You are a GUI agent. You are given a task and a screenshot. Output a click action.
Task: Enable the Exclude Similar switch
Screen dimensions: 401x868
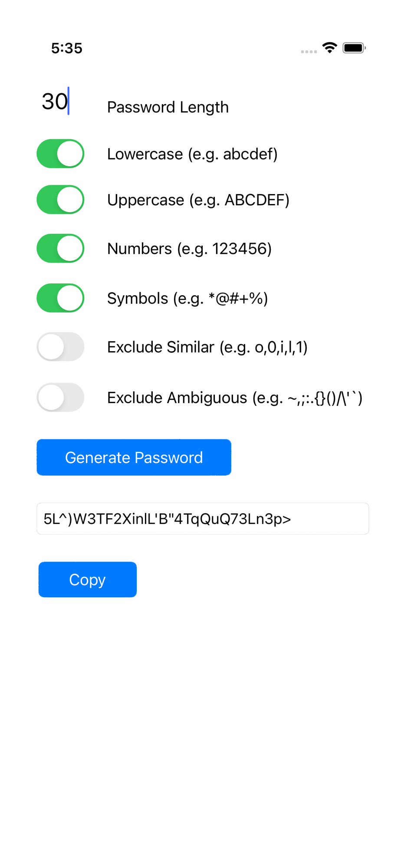coord(60,347)
